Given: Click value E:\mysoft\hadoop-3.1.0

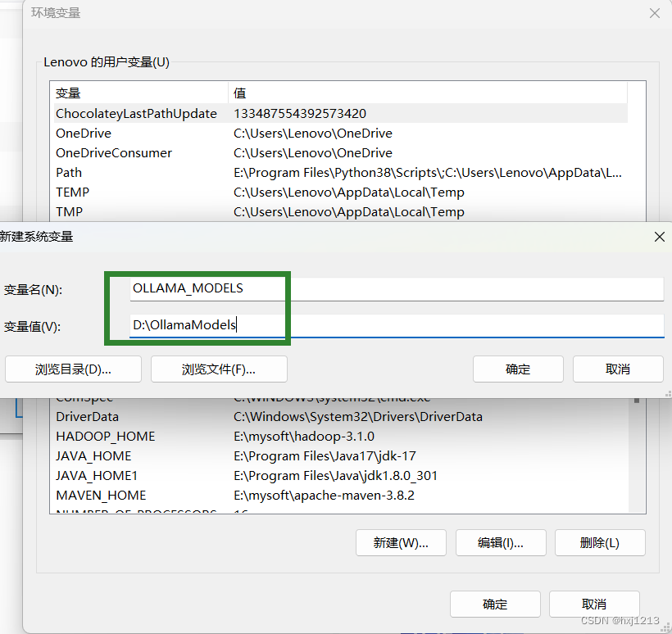Looking at the screenshot, I should (304, 437).
